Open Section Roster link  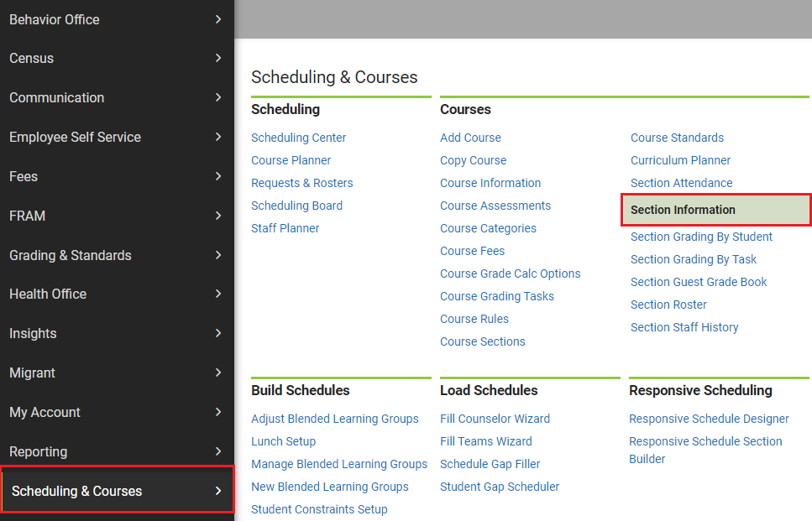tap(668, 305)
